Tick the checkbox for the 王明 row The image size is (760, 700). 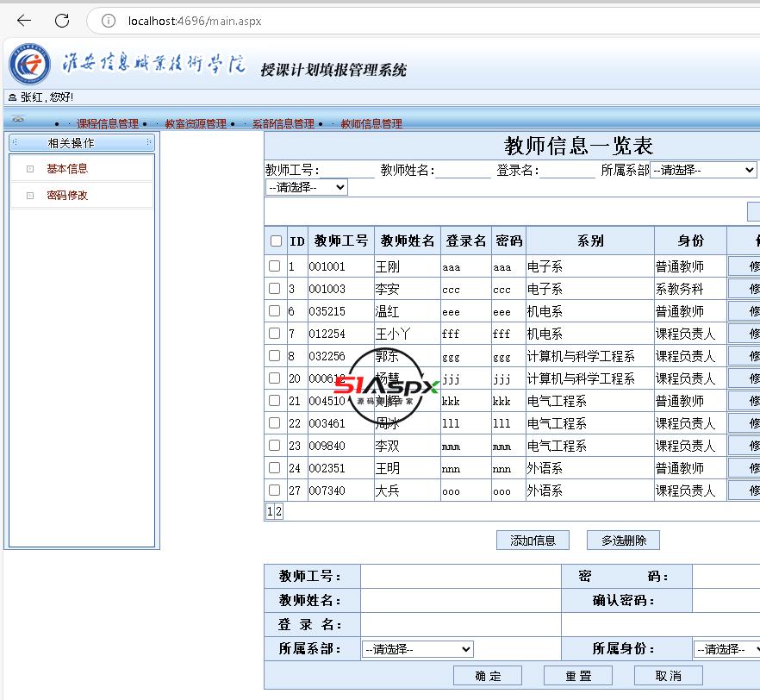(275, 468)
